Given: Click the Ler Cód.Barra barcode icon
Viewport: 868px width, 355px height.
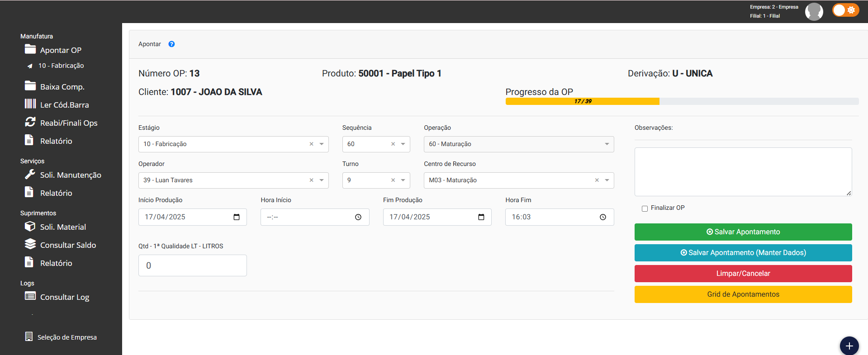Looking at the screenshot, I should [30, 104].
